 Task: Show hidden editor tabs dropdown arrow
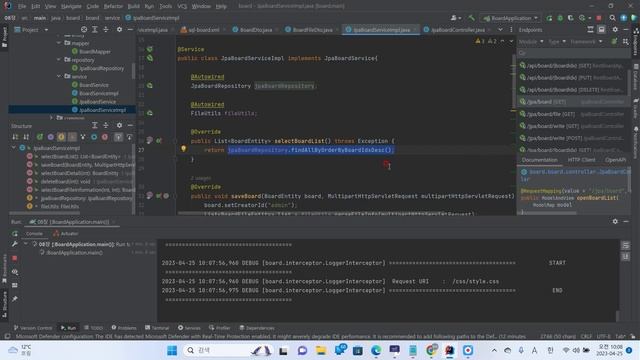tap(500, 30)
